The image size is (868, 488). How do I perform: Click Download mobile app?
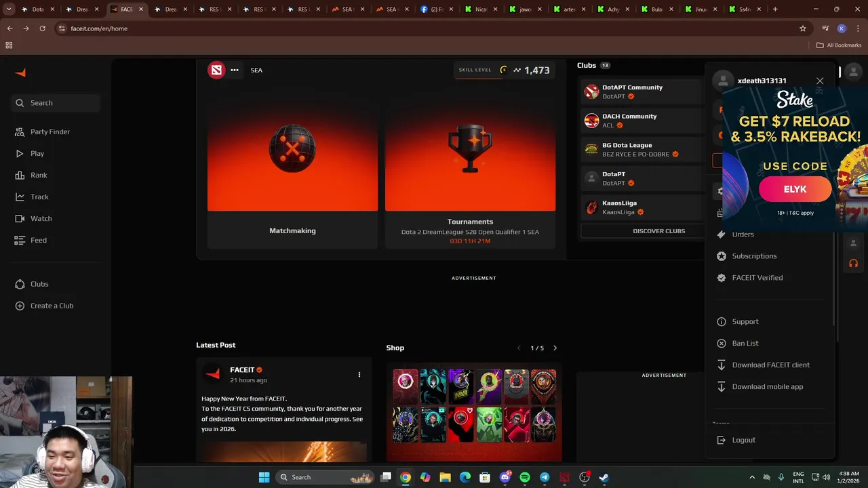point(767,386)
